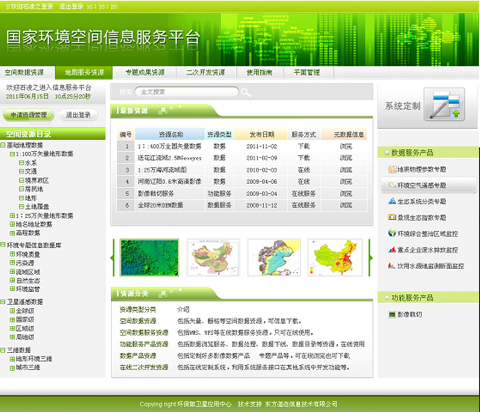Collapse the 1:100万矢量地形数据 node
The height and width of the screenshot is (412, 480).
pyautogui.click(x=12, y=154)
